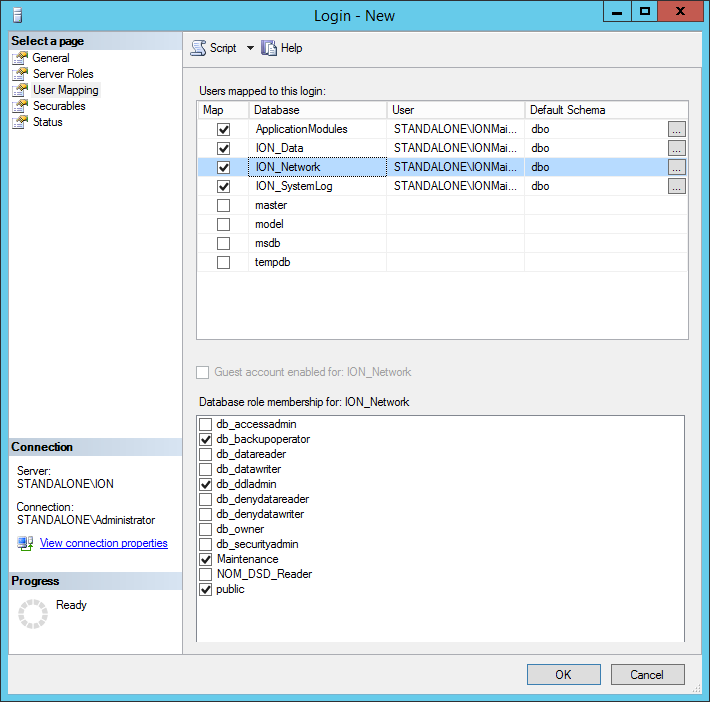Select the ION_Data database cell
The width and height of the screenshot is (710, 702).
tap(317, 148)
